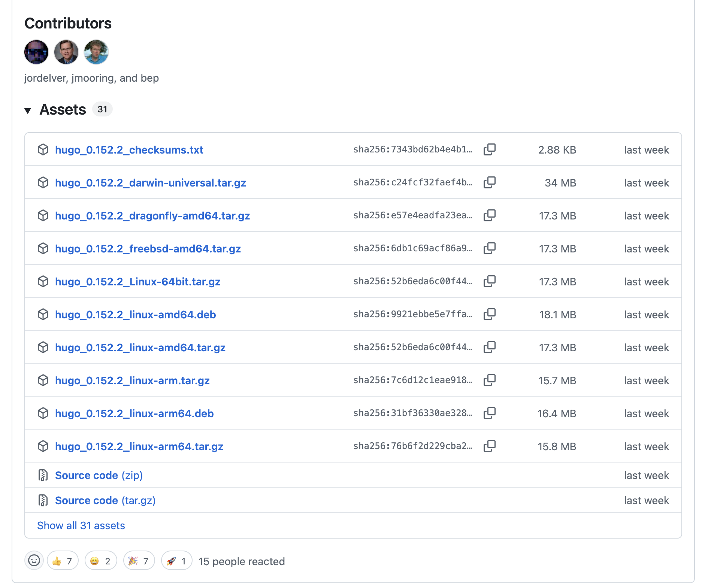Download hugo_0.152.2_checksums.txt
The width and height of the screenshot is (702, 588).
point(129,150)
